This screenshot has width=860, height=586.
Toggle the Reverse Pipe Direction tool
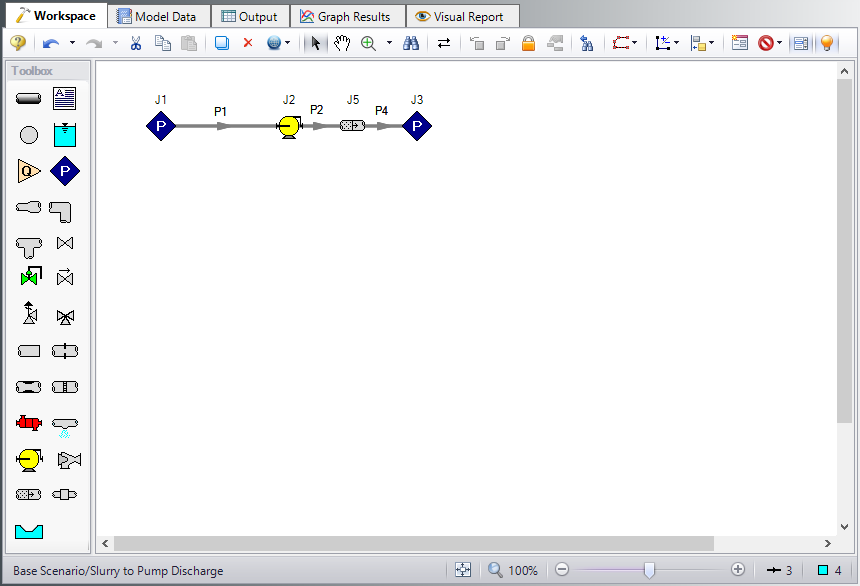coord(443,43)
